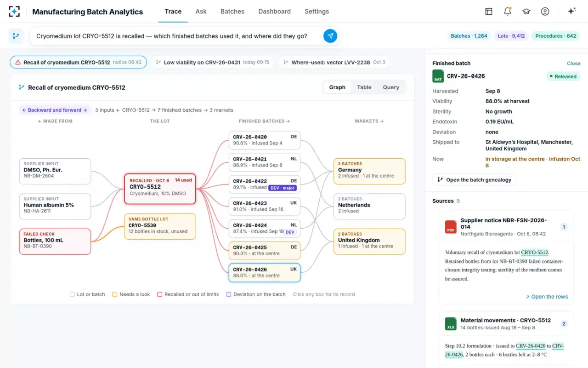Send the query with the paper plane button
Viewport: 588px width, 368px height.
click(x=330, y=36)
